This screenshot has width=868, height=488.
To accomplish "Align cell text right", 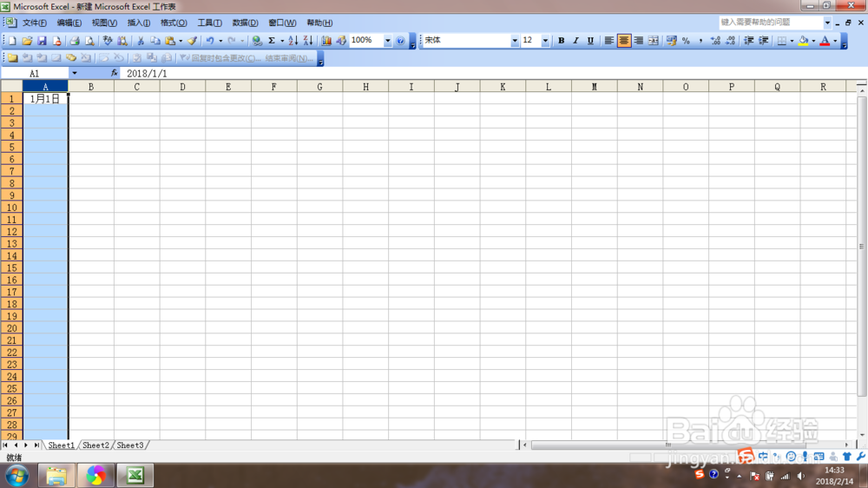I will pyautogui.click(x=638, y=41).
